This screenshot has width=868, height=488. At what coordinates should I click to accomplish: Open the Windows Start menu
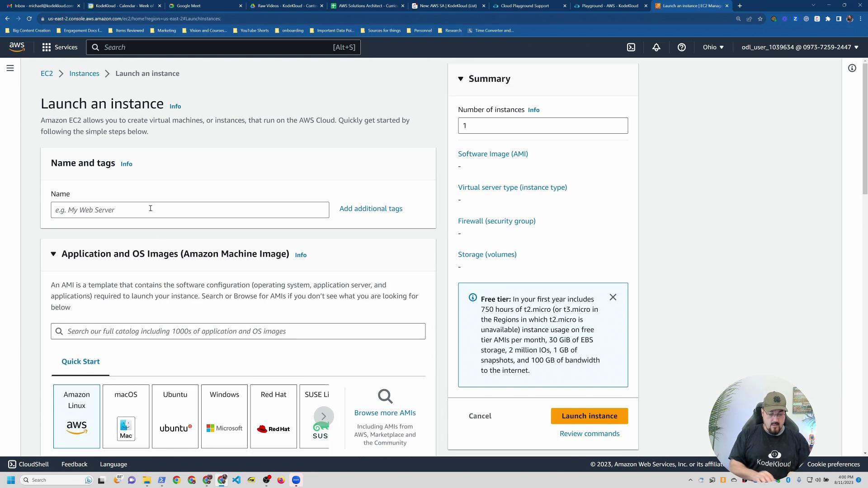[11, 480]
